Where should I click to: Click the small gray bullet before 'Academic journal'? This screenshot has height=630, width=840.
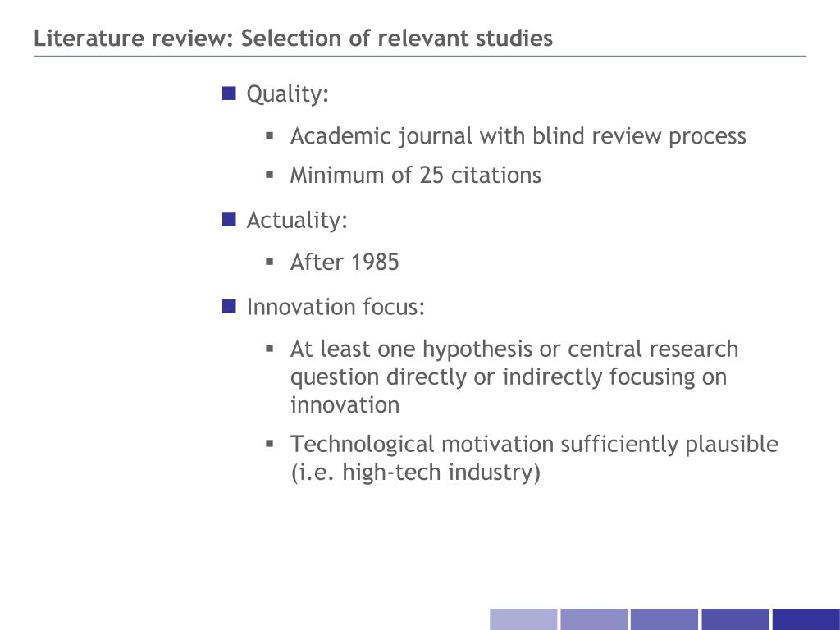point(269,135)
